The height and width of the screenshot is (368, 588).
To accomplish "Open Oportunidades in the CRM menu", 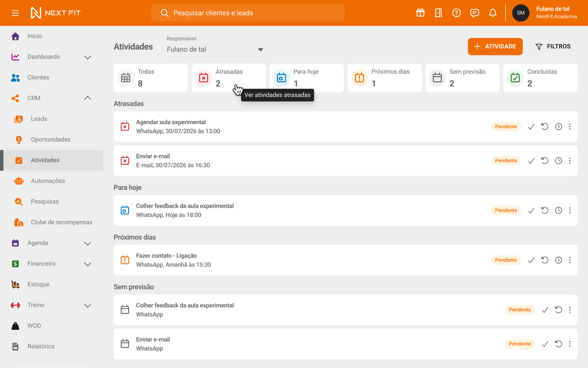I will pyautogui.click(x=51, y=139).
